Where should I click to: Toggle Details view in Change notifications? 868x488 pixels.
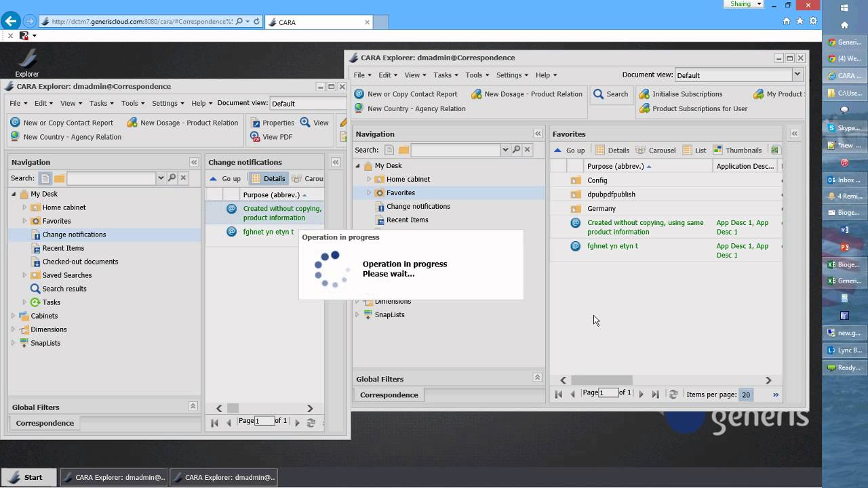tap(268, 179)
